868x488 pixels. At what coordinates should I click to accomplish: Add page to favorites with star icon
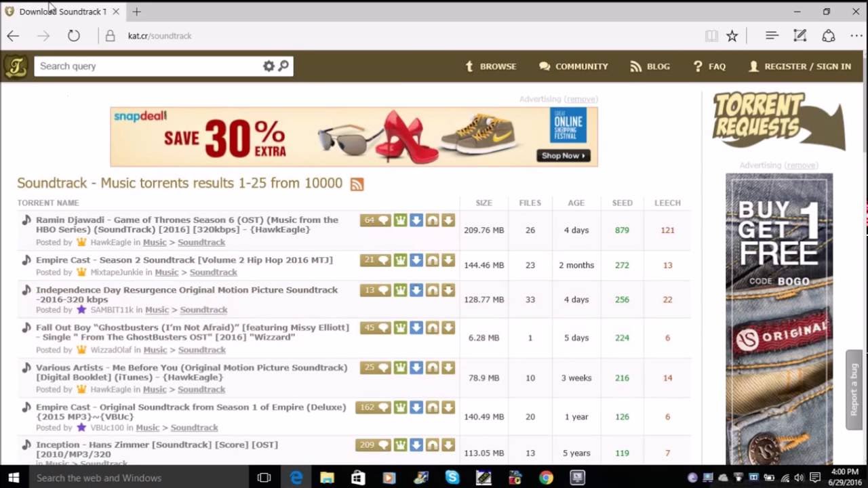click(732, 36)
